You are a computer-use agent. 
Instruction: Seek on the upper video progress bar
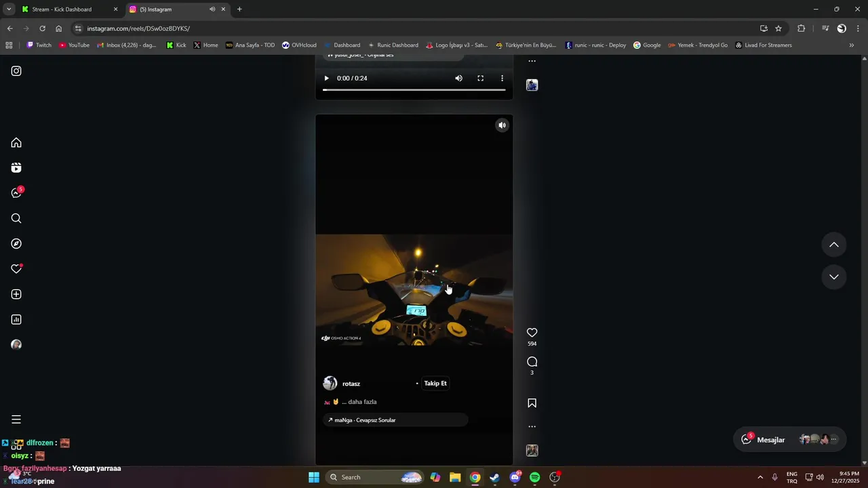pos(414,89)
